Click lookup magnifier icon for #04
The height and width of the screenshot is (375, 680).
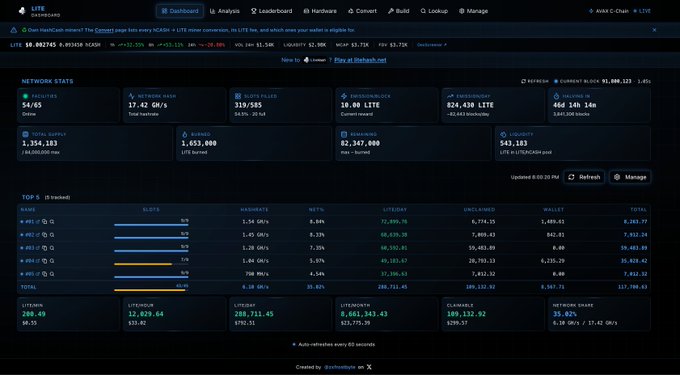pyautogui.click(x=52, y=261)
